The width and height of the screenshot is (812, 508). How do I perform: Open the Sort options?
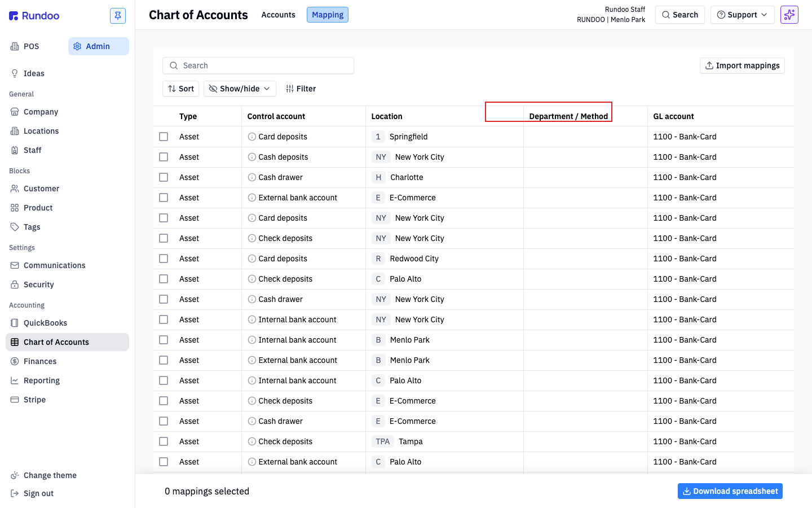click(x=180, y=89)
